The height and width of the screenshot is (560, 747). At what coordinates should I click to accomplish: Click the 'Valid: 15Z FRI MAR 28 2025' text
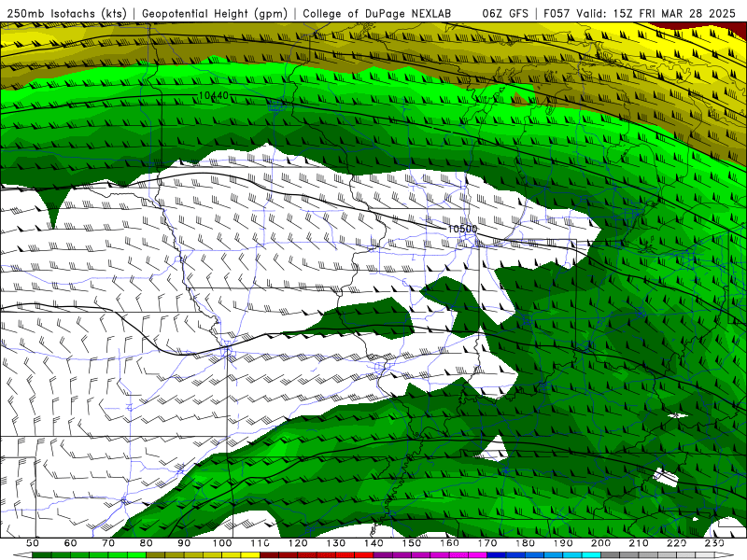pos(656,13)
